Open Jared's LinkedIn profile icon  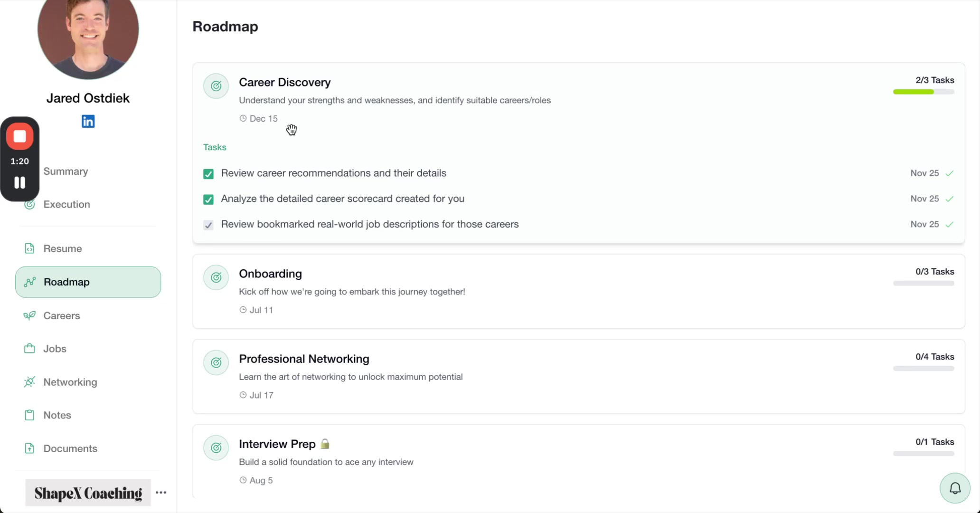click(88, 121)
